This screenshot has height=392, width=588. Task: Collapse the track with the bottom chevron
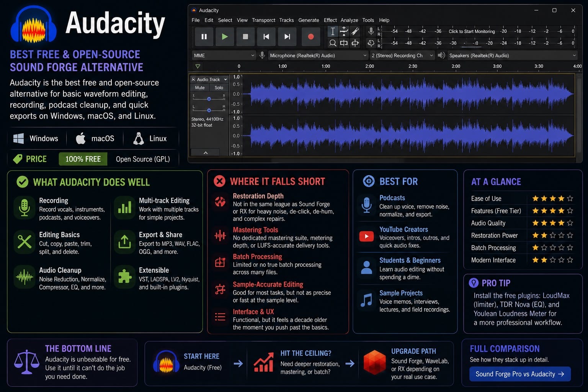pyautogui.click(x=206, y=153)
